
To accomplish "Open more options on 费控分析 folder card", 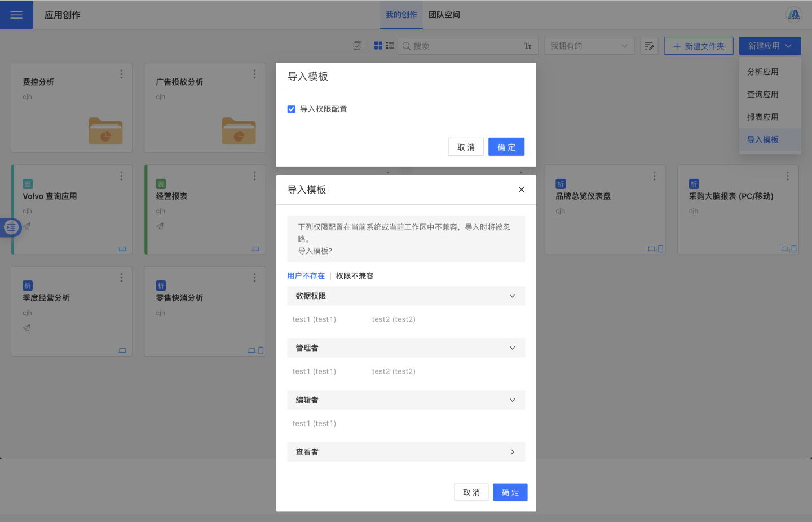I will [121, 74].
